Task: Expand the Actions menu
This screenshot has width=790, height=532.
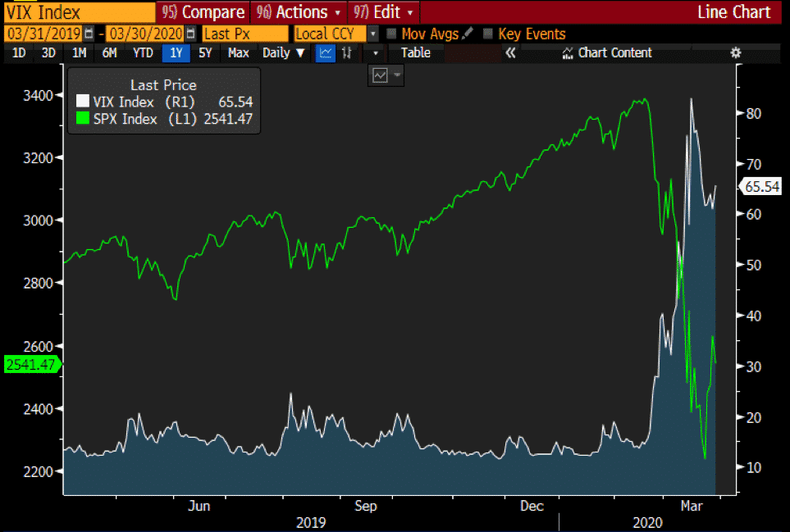Action: (x=299, y=12)
